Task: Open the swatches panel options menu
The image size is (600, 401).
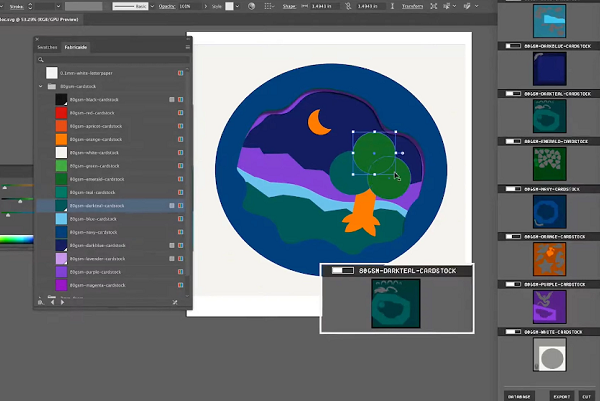Action: [186, 46]
